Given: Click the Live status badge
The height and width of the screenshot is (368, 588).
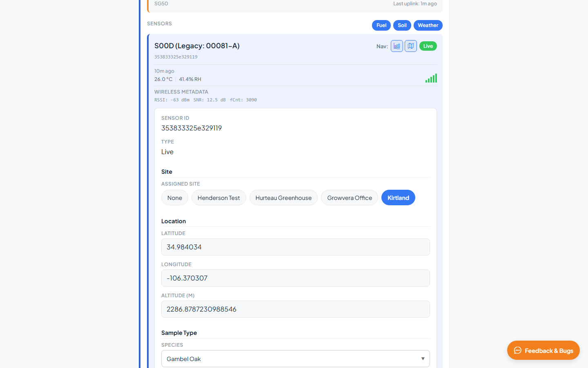Looking at the screenshot, I should click(428, 46).
